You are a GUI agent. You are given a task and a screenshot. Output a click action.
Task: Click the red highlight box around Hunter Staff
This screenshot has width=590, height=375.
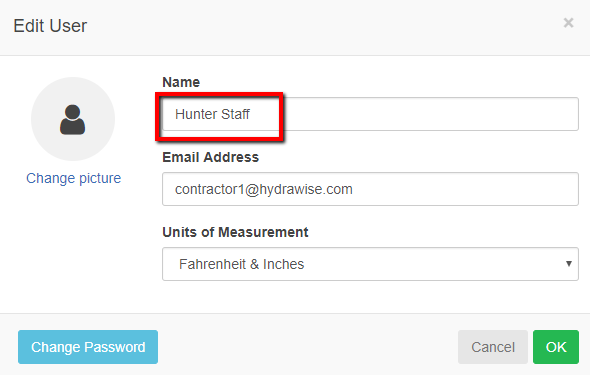tap(219, 117)
